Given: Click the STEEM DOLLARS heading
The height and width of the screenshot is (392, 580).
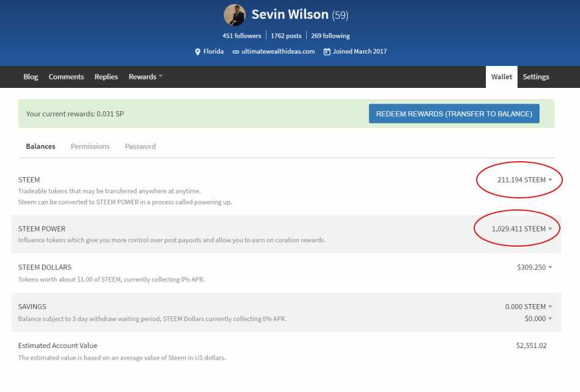Looking at the screenshot, I should pyautogui.click(x=45, y=267).
